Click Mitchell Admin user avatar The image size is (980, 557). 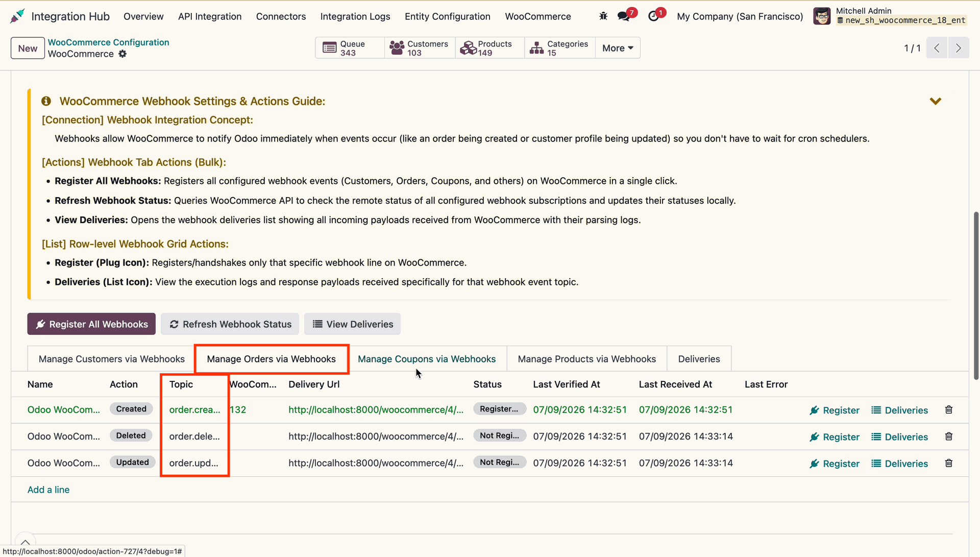click(822, 16)
